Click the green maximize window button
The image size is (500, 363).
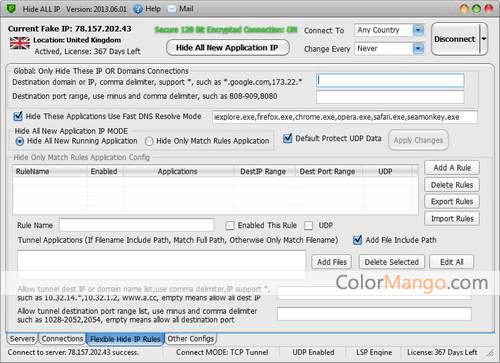pyautogui.click(x=477, y=8)
